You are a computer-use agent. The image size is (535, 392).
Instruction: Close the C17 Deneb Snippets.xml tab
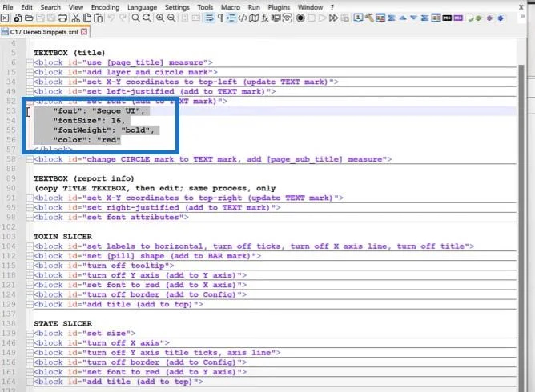[84, 32]
